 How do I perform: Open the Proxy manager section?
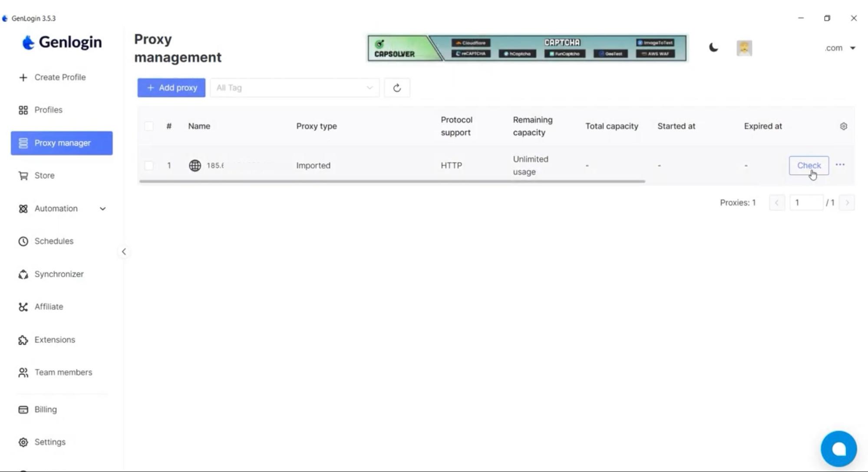pos(62,142)
